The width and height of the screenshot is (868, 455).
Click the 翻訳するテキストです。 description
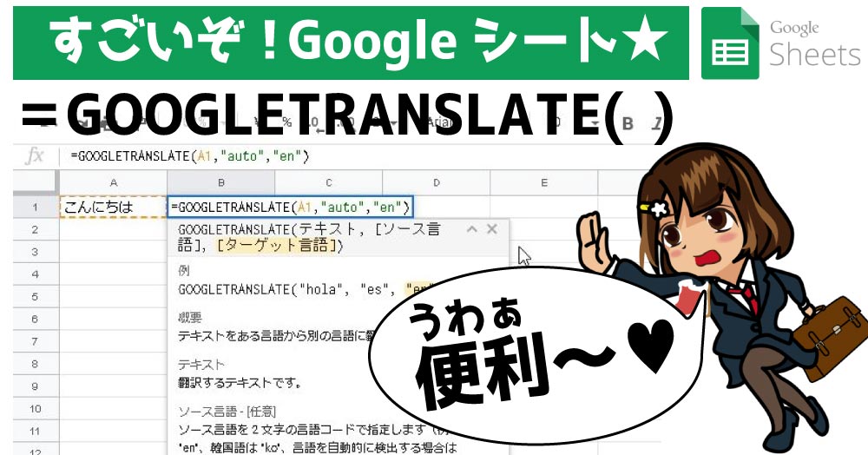click(240, 383)
